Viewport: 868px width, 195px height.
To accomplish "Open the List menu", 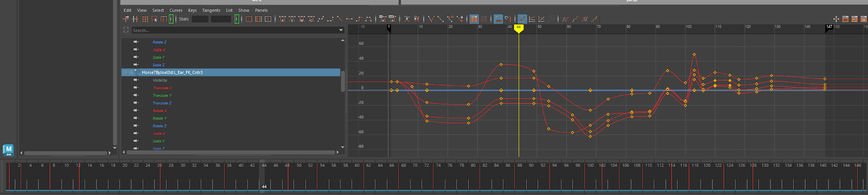I will point(229,10).
